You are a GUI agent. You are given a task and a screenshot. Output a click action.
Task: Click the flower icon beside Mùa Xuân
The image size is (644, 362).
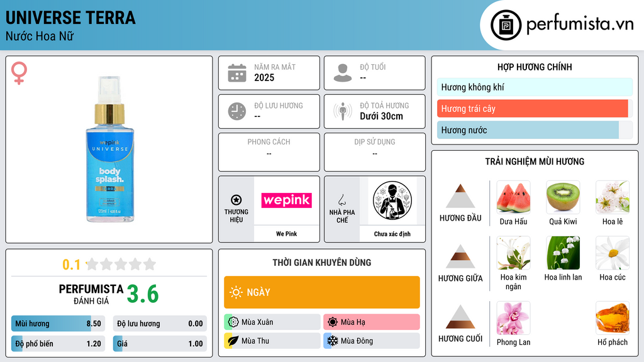tap(233, 322)
